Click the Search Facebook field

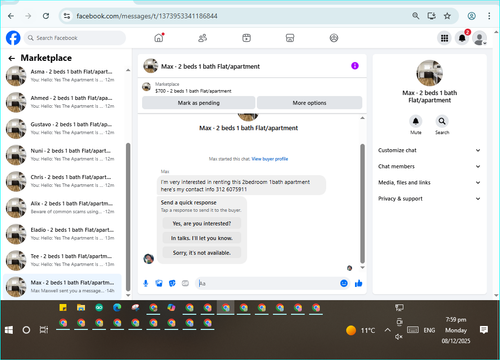(75, 38)
